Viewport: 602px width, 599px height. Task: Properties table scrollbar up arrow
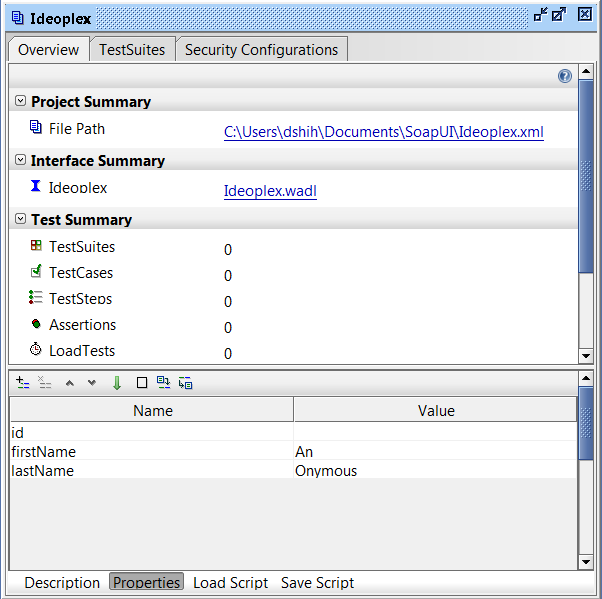tap(586, 379)
